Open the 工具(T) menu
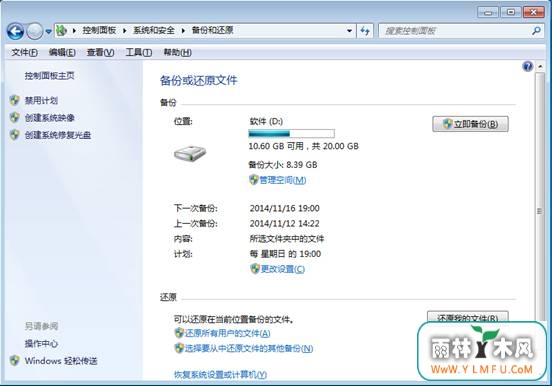 coord(139,52)
